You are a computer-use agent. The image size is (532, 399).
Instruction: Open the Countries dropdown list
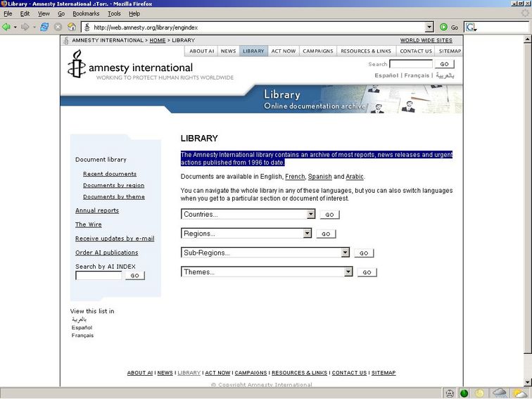[x=311, y=214]
